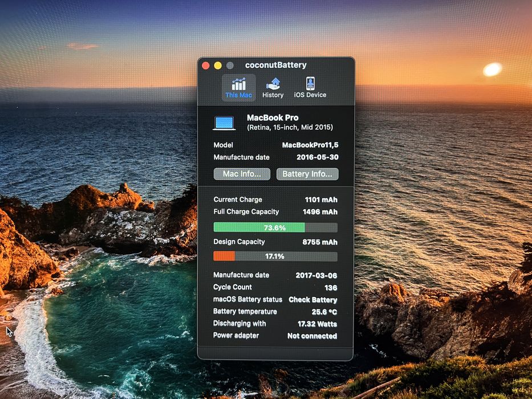Click the Model label

[x=224, y=145]
